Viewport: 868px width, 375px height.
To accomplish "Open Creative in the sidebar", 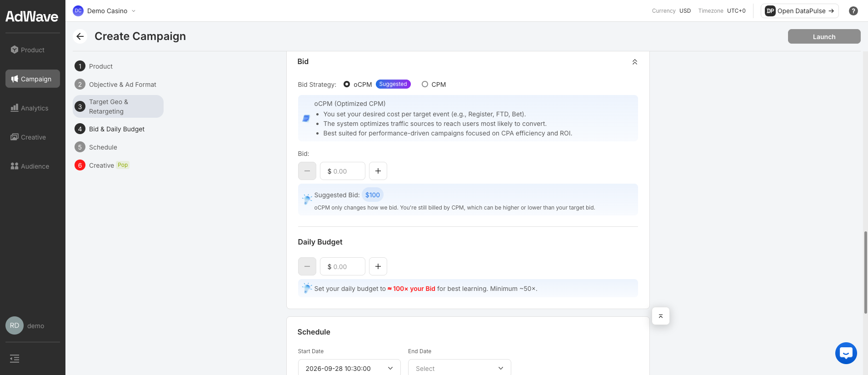I will pyautogui.click(x=33, y=137).
